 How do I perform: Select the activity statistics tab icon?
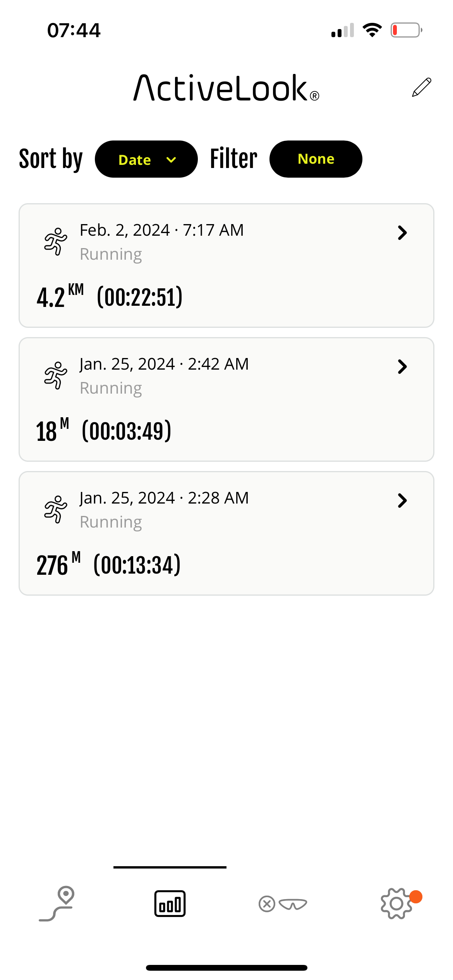[170, 904]
